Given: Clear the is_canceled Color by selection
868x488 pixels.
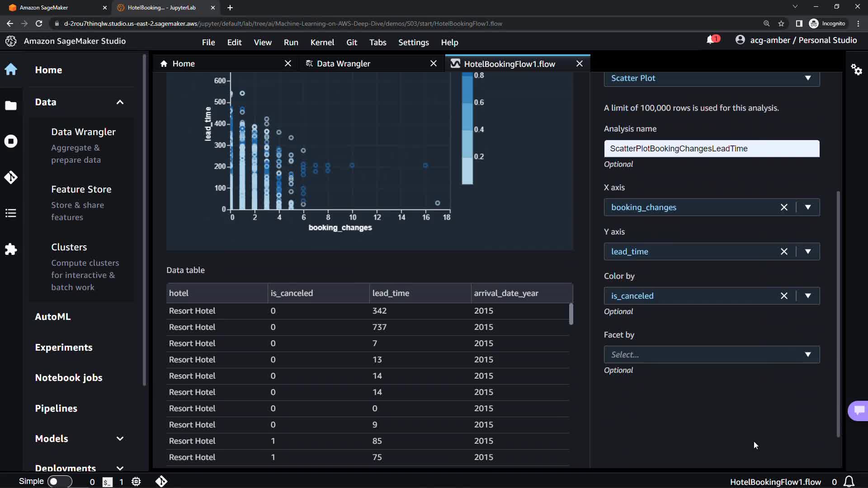Looking at the screenshot, I should point(784,296).
